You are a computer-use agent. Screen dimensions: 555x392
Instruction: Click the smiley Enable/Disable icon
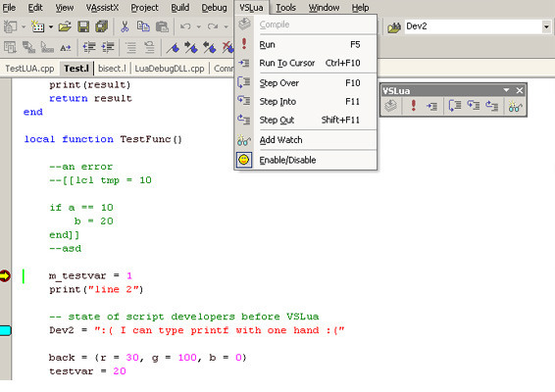coord(244,160)
